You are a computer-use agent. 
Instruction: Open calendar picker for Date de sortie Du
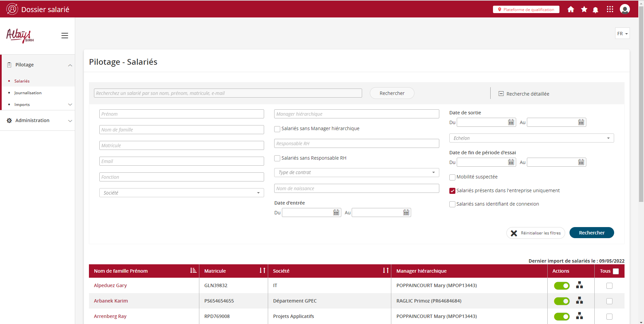[x=511, y=122]
